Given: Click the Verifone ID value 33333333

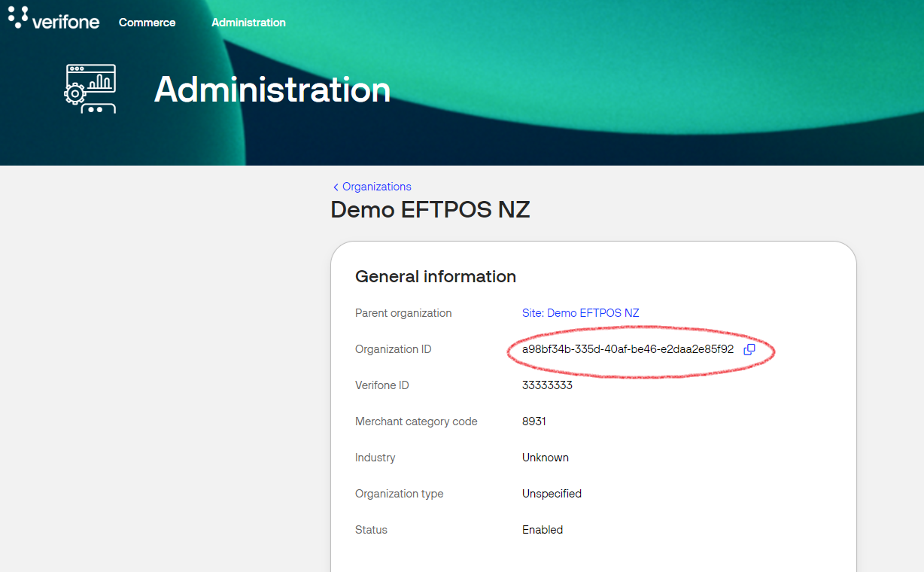Looking at the screenshot, I should [547, 385].
